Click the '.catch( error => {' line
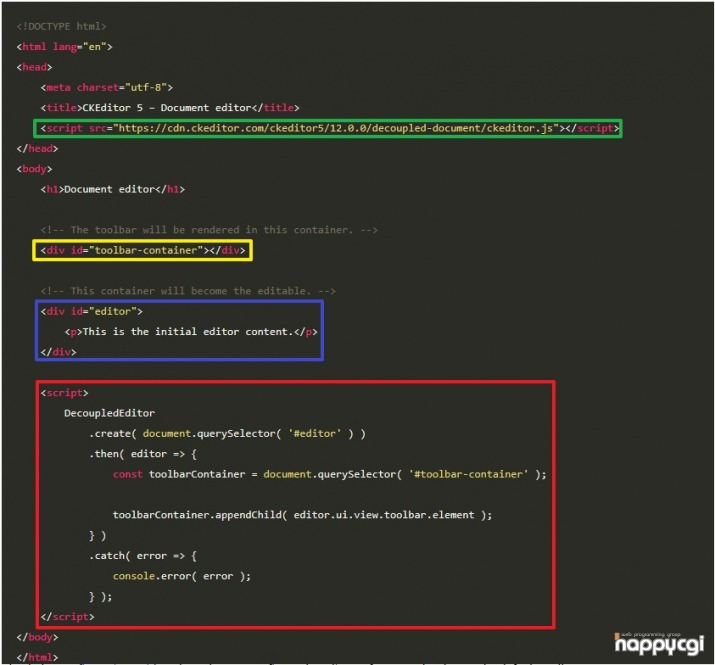This screenshot has height=665, width=715. [143, 556]
